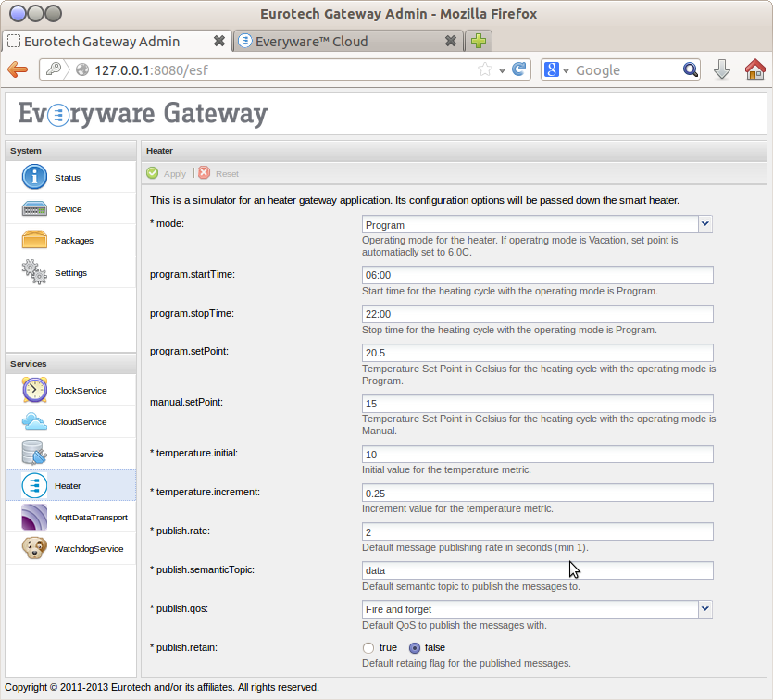Click the Everyware Gateway logo
This screenshot has height=700, width=773.
point(143,113)
